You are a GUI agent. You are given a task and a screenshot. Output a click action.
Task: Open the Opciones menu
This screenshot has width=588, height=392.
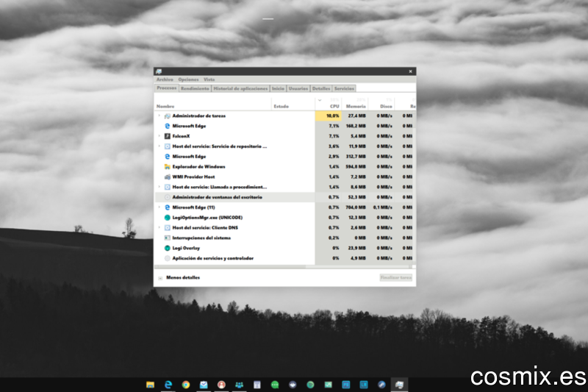[x=188, y=79]
